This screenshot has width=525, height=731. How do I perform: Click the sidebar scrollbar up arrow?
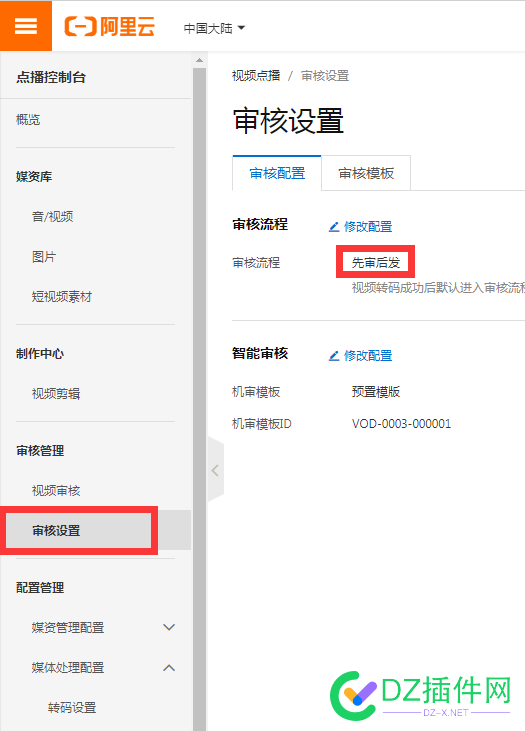point(199,60)
